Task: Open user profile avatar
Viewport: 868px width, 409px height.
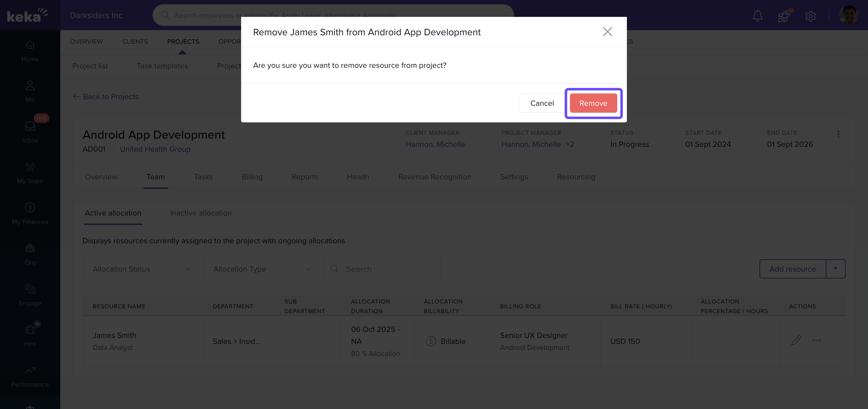Action: tap(848, 15)
